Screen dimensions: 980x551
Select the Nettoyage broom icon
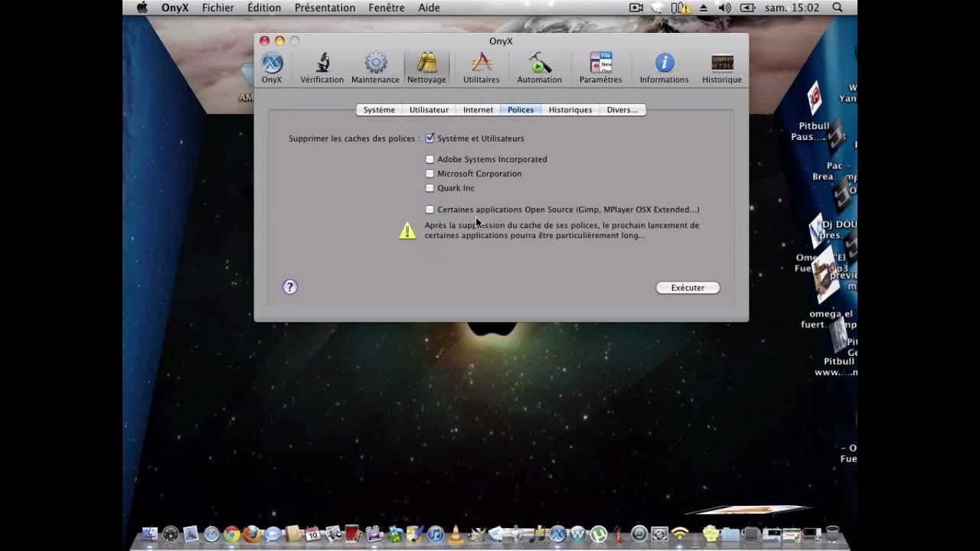(426, 68)
